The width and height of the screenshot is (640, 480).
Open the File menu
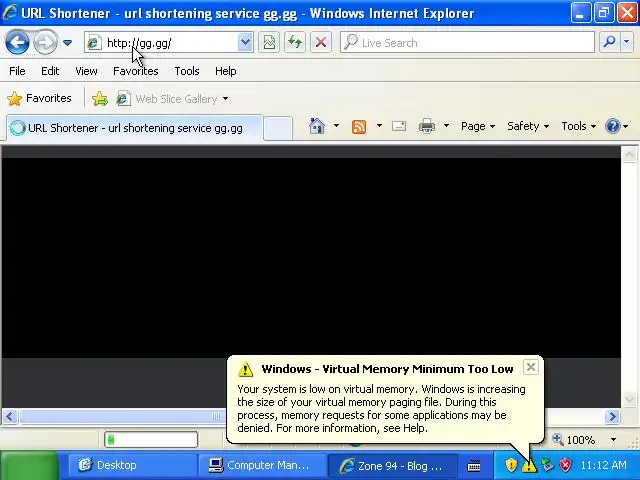coord(17,71)
